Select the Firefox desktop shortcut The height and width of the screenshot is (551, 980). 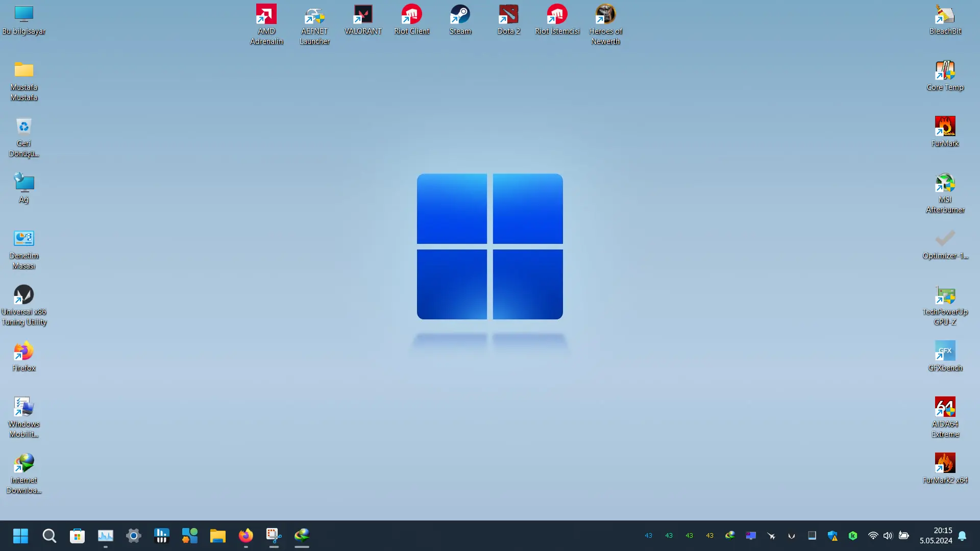(23, 357)
